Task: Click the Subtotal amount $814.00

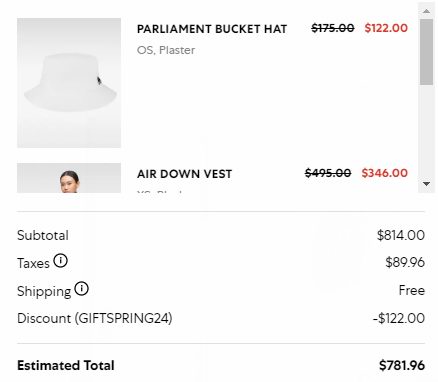Action: (x=401, y=235)
